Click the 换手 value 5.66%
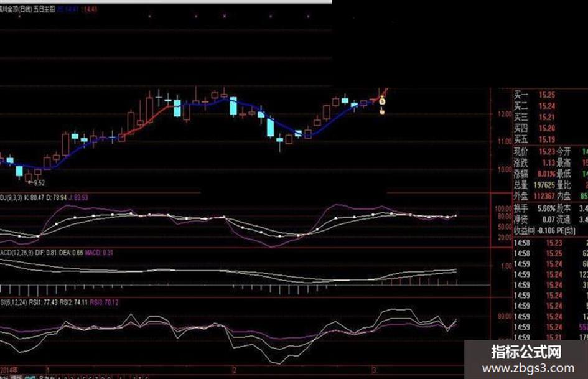Image resolution: width=588 pixels, height=379 pixels. (x=546, y=208)
